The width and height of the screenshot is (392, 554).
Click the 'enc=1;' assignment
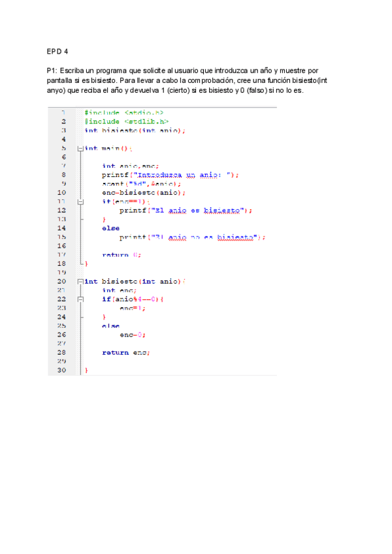coord(133,308)
